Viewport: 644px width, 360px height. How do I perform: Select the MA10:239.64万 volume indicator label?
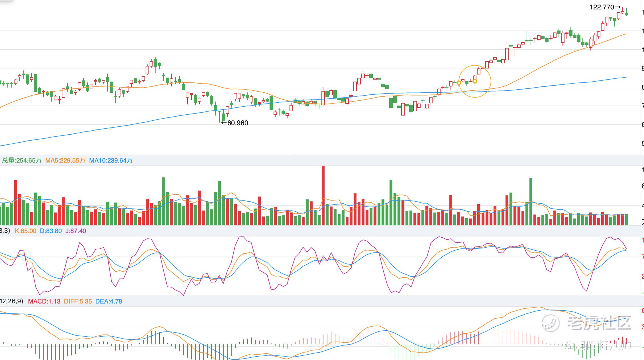pos(111,161)
